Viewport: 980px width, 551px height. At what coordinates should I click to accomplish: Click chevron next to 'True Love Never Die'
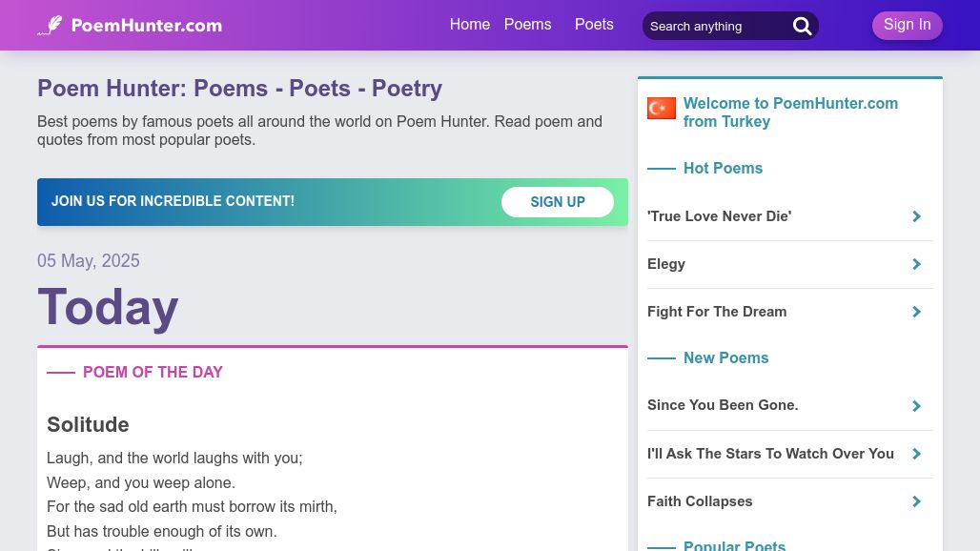[x=916, y=216]
